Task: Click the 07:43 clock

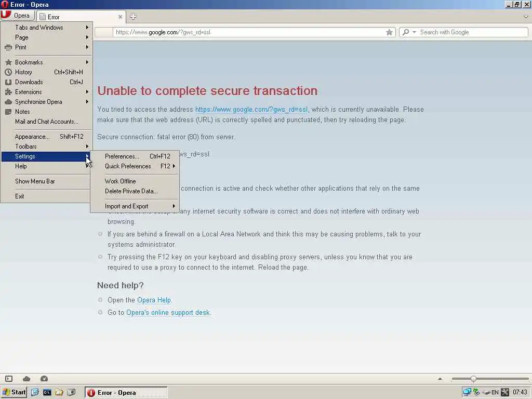Action: [x=520, y=392]
